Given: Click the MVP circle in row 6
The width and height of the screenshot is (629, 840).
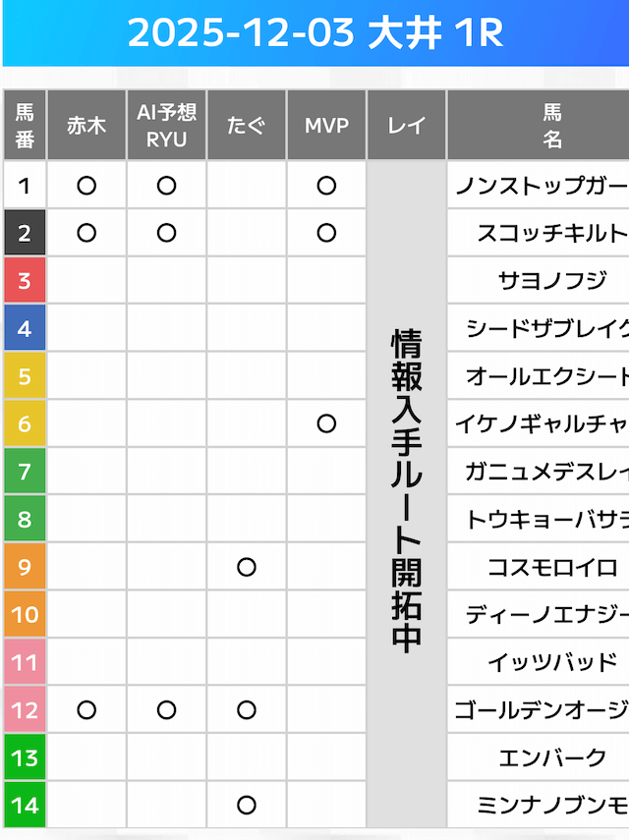Looking at the screenshot, I should click(326, 423).
